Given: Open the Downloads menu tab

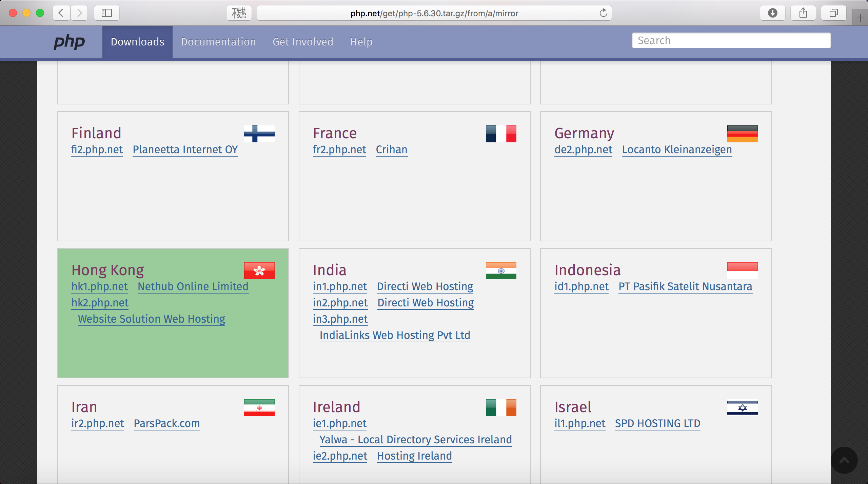Looking at the screenshot, I should coord(137,42).
